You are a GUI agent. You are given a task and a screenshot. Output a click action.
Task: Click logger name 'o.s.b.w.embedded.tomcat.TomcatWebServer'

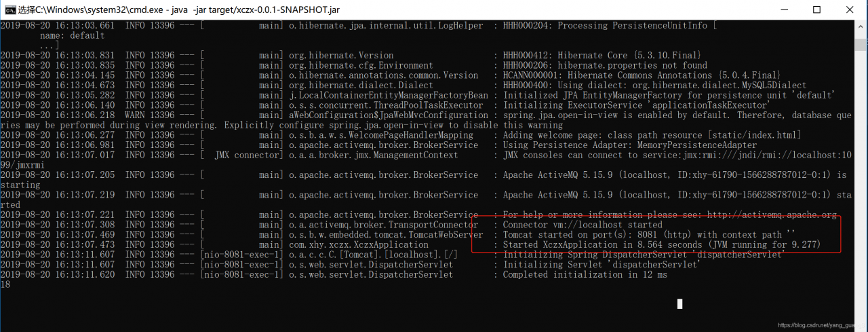(x=387, y=234)
